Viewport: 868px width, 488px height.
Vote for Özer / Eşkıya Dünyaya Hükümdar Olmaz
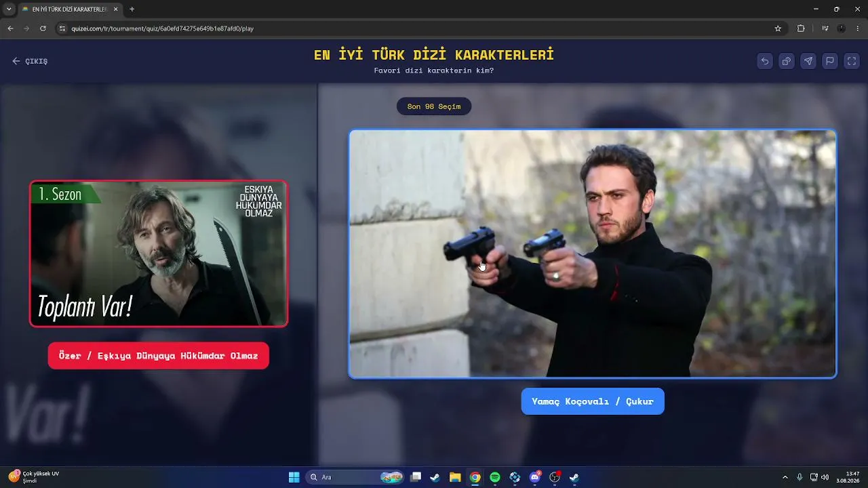159,356
